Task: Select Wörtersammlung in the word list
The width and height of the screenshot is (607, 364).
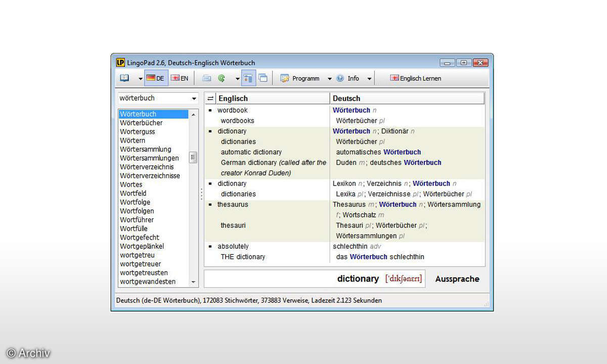Action: 146,149
